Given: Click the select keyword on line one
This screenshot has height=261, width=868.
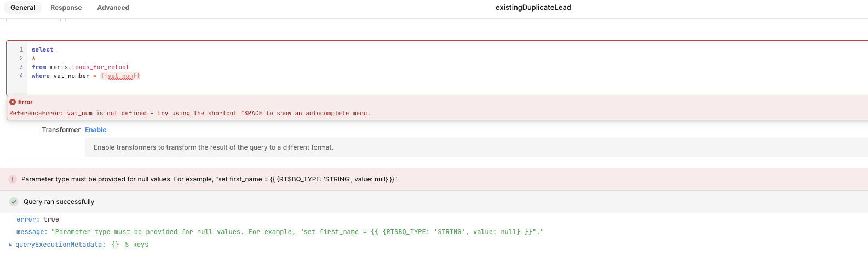Looking at the screenshot, I should [x=43, y=49].
